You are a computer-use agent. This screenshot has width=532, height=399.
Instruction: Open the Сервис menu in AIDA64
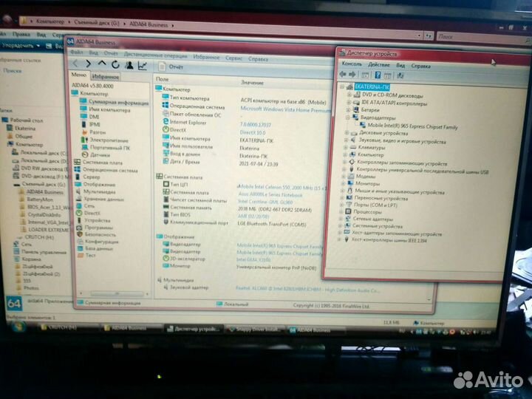[233, 58]
